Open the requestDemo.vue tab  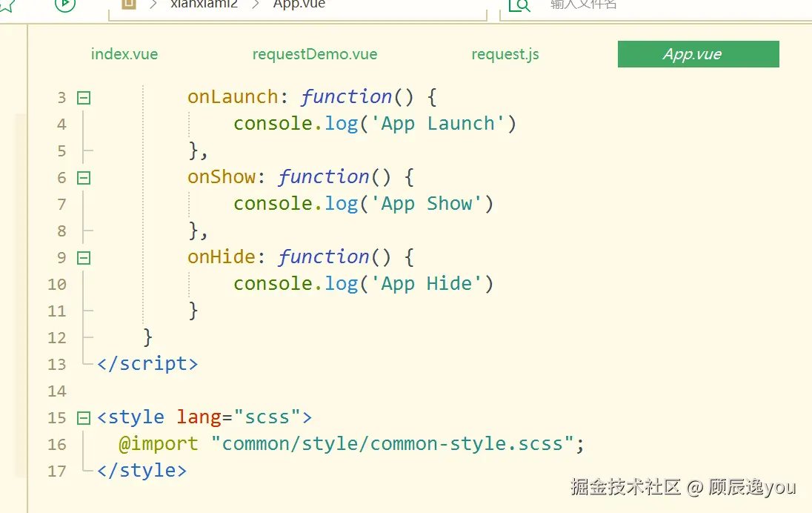(315, 54)
